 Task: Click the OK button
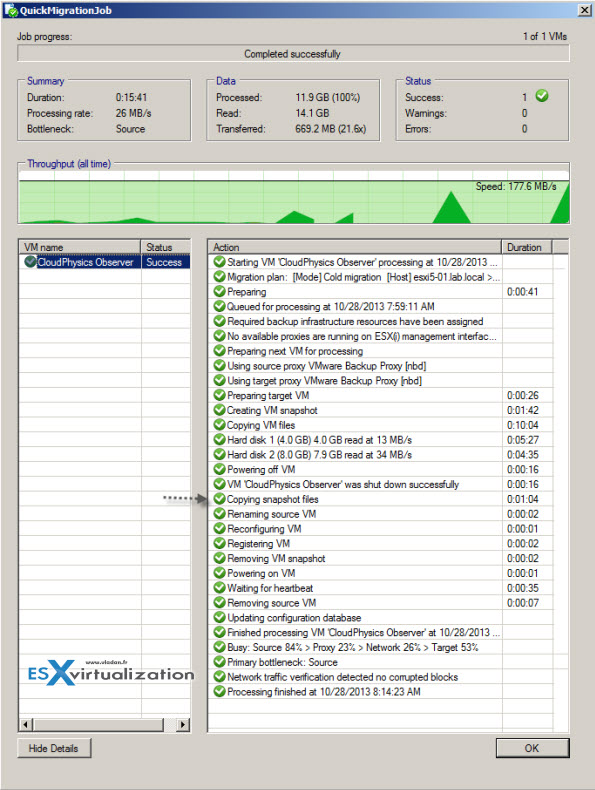tap(533, 748)
